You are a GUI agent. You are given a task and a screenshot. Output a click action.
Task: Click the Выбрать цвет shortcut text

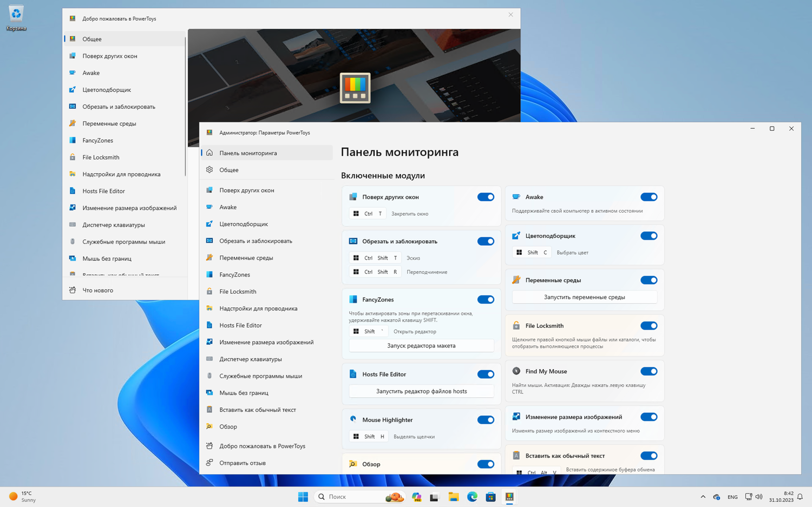click(572, 253)
